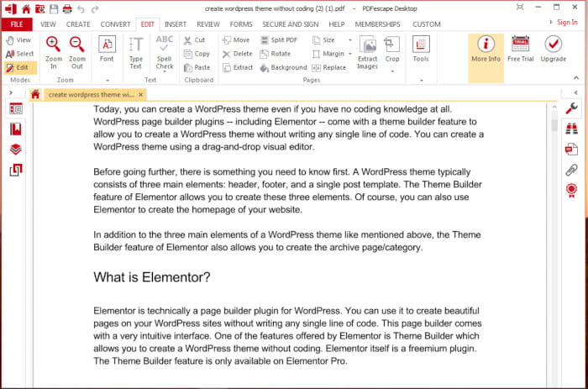588x389 pixels.
Task: Open wrench properties panel on right
Action: pyautogui.click(x=571, y=108)
